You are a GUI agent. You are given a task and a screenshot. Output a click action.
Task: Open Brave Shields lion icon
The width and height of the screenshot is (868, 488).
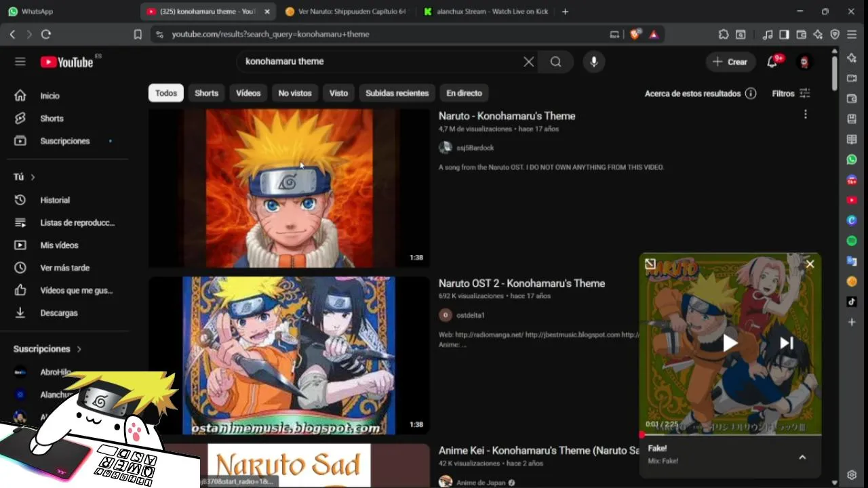click(635, 34)
